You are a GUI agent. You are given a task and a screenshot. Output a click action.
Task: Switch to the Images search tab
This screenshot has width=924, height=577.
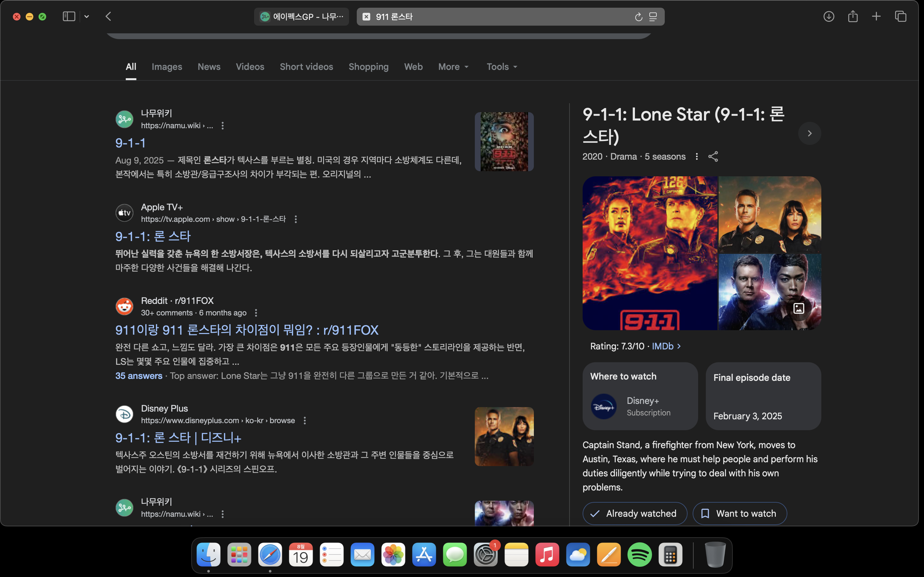pyautogui.click(x=167, y=67)
